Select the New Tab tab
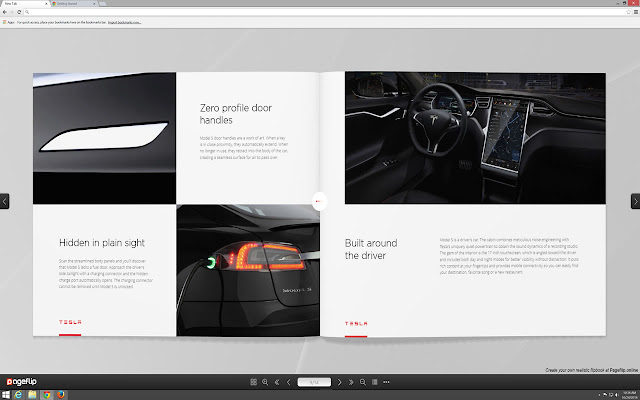This screenshot has width=640, height=400. pos(24,3)
